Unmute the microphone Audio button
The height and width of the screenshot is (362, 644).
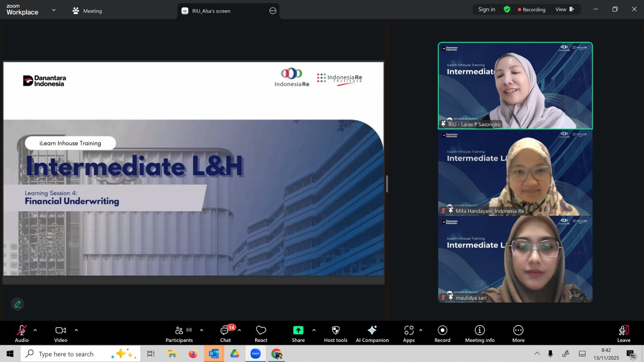click(x=22, y=333)
